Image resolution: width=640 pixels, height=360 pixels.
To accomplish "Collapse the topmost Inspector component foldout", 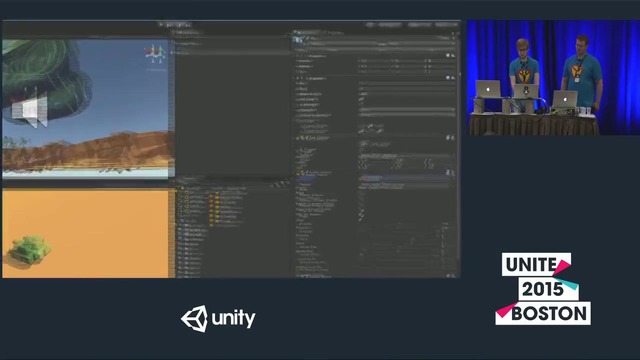I will click(x=298, y=56).
